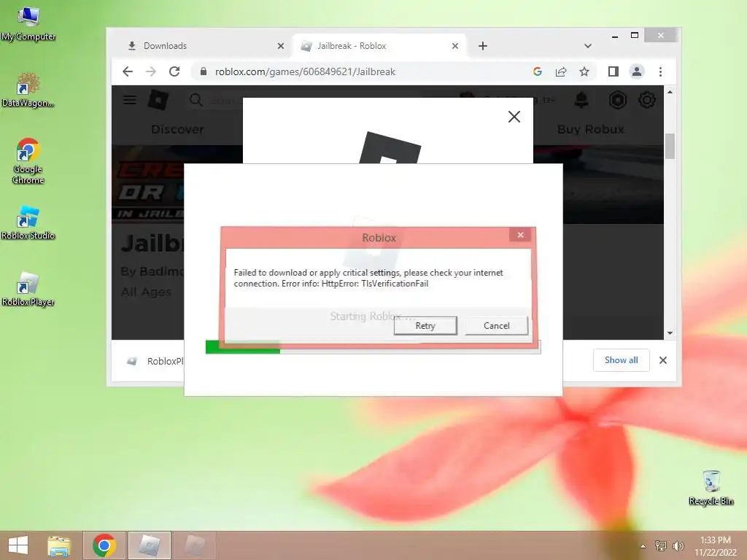This screenshot has height=560, width=747.
Task: Click Show all downloads
Action: click(x=622, y=360)
